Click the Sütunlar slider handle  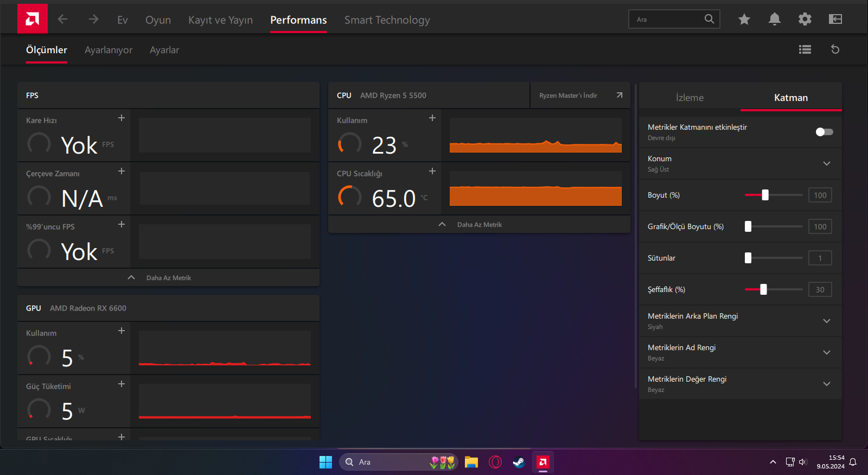pyautogui.click(x=748, y=258)
